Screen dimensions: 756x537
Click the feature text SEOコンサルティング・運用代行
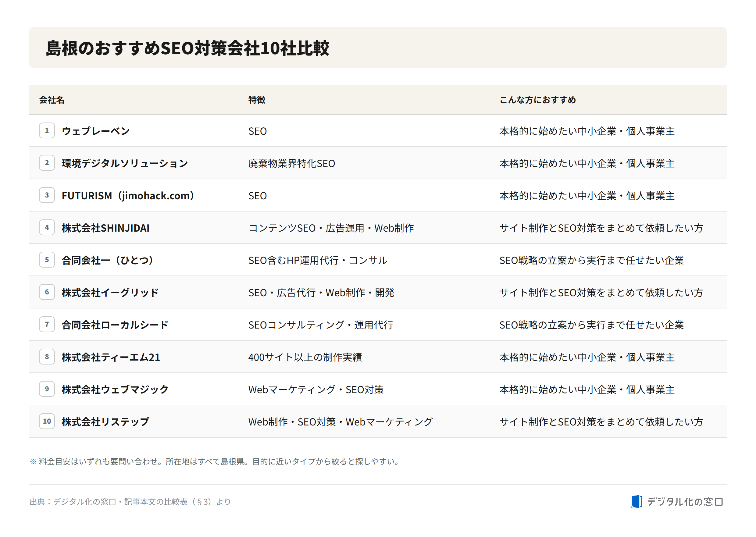tap(321, 325)
